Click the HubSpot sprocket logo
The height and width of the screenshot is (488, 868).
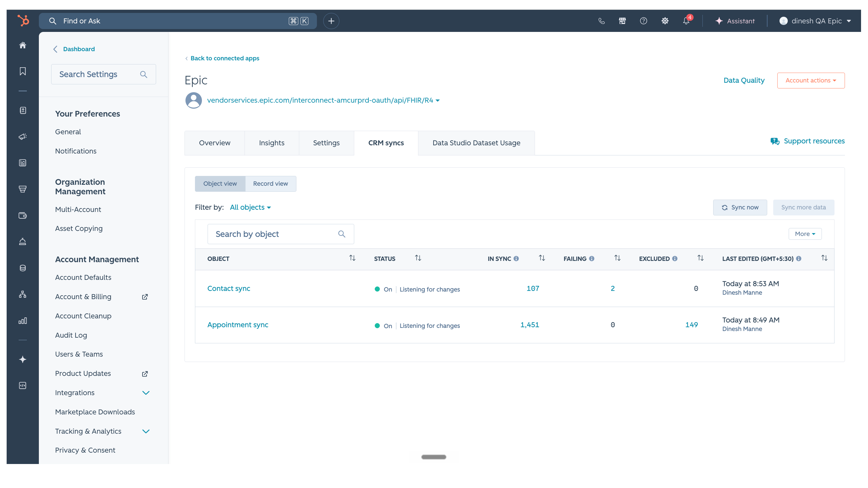23,21
